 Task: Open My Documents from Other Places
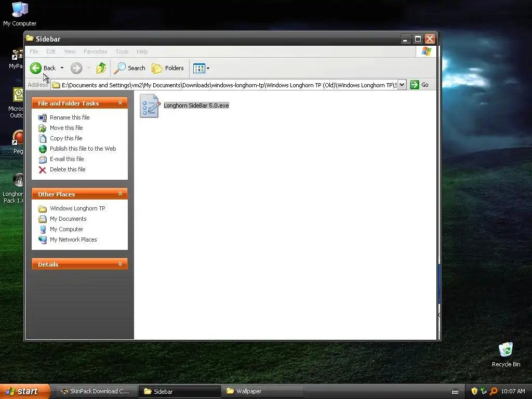pos(68,219)
